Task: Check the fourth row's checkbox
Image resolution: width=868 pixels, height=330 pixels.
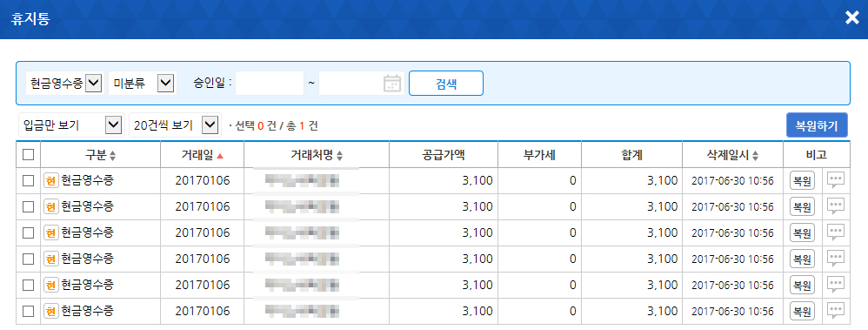Action: point(28,259)
